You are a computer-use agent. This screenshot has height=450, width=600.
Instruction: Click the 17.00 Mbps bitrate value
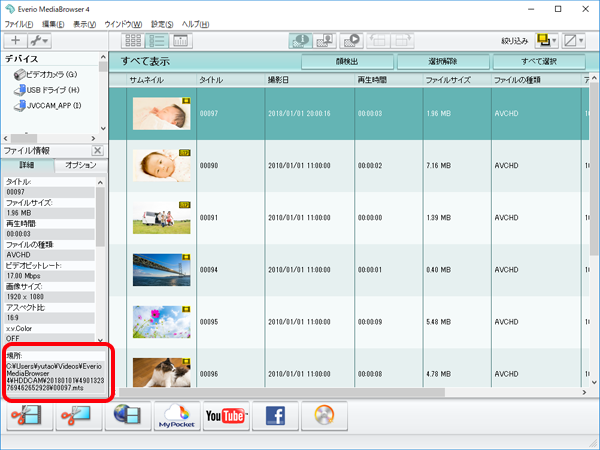pyautogui.click(x=49, y=276)
